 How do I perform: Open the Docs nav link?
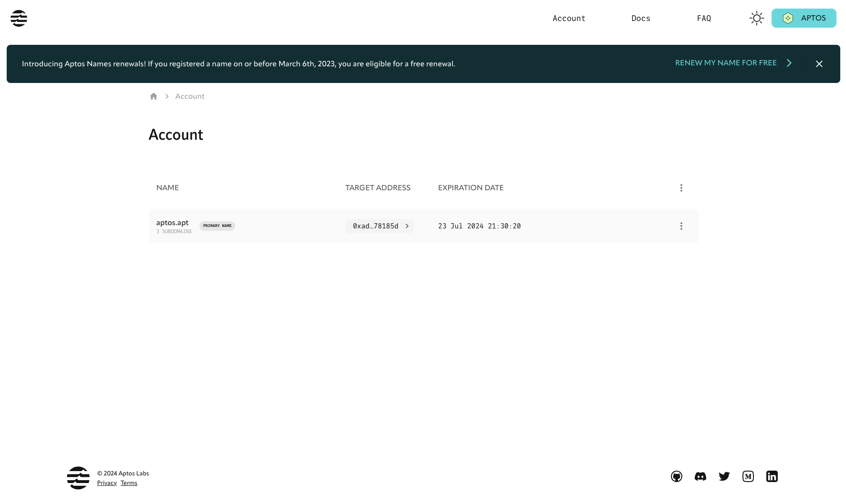pos(641,18)
